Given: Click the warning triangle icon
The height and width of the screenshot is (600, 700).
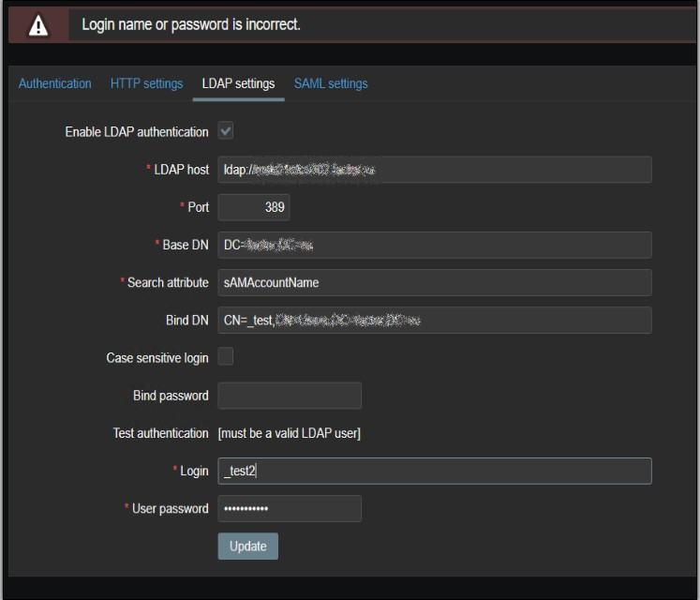Looking at the screenshot, I should pyautogui.click(x=39, y=26).
